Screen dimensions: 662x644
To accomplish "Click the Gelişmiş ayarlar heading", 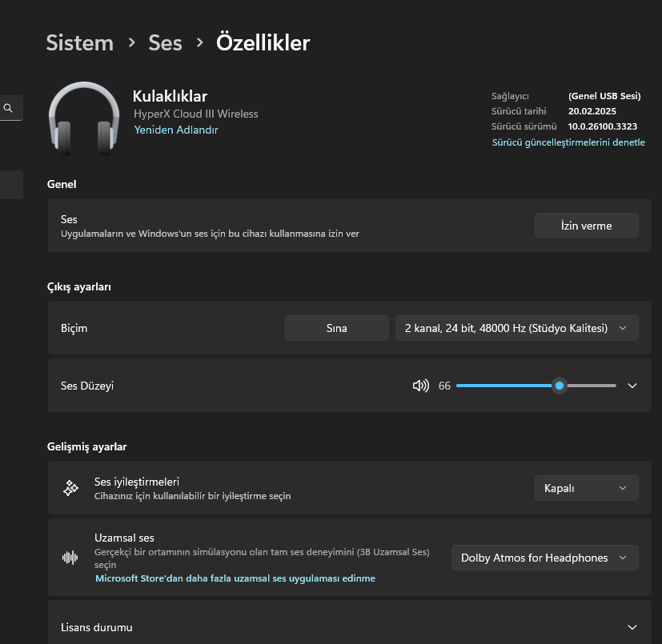I will pyautogui.click(x=87, y=447).
